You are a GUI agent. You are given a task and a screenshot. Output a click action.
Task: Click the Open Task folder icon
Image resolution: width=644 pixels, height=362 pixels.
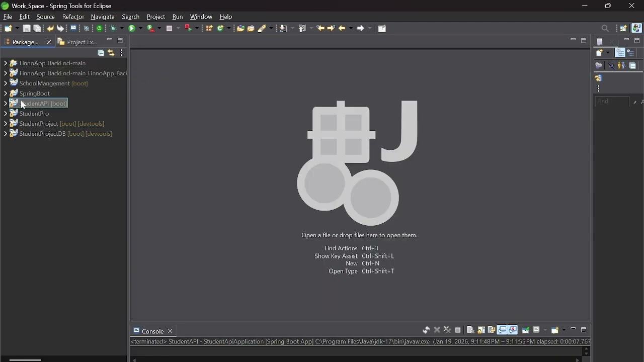click(x=251, y=29)
